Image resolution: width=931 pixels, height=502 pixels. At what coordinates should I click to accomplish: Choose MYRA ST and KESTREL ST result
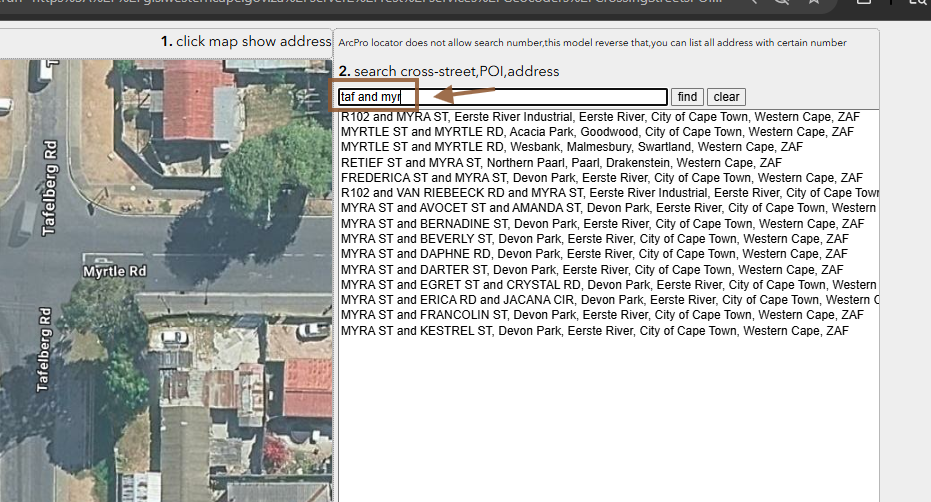(x=594, y=331)
